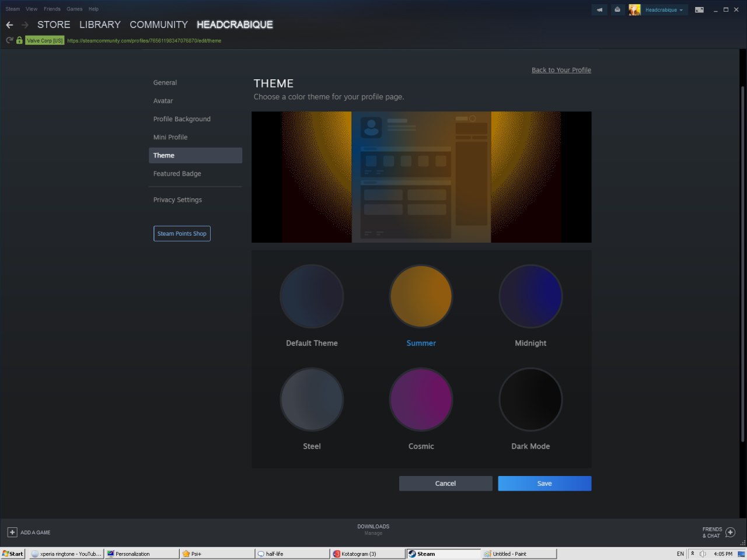The width and height of the screenshot is (747, 560).
Task: Click the Valve Corp [US] certificate badge
Action: coord(45,40)
